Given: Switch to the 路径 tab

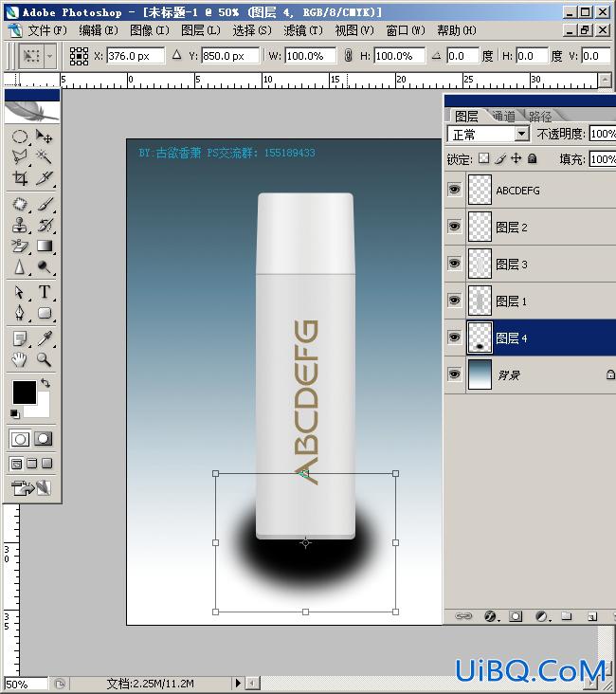Looking at the screenshot, I should [540, 117].
